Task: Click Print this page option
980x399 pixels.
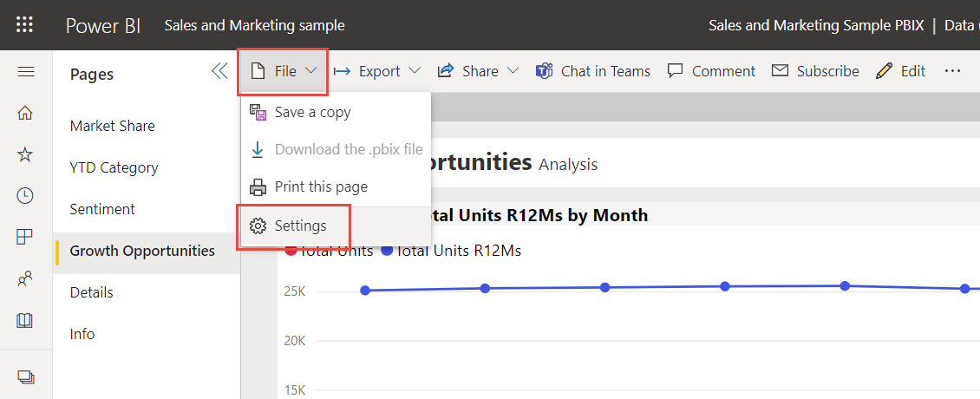Action: coord(320,186)
